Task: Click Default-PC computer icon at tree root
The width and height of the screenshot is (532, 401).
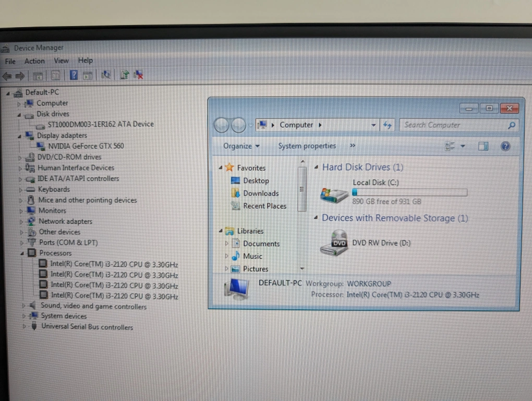Action: [x=18, y=93]
